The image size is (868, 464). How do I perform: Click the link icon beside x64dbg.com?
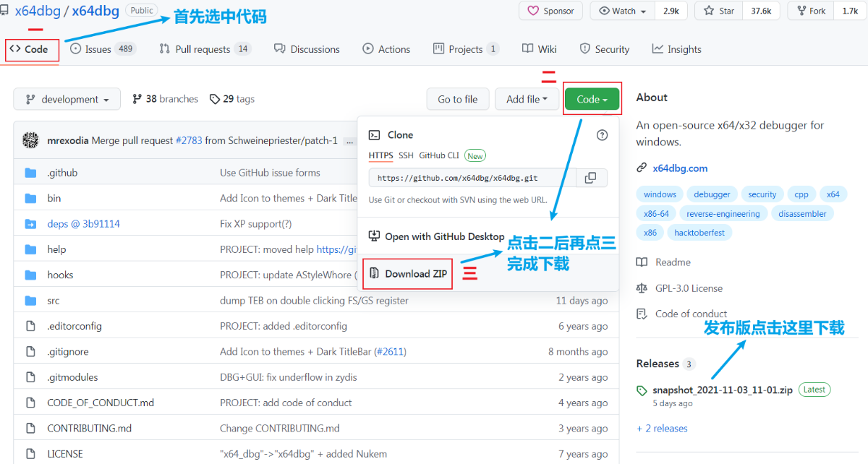pyautogui.click(x=642, y=168)
